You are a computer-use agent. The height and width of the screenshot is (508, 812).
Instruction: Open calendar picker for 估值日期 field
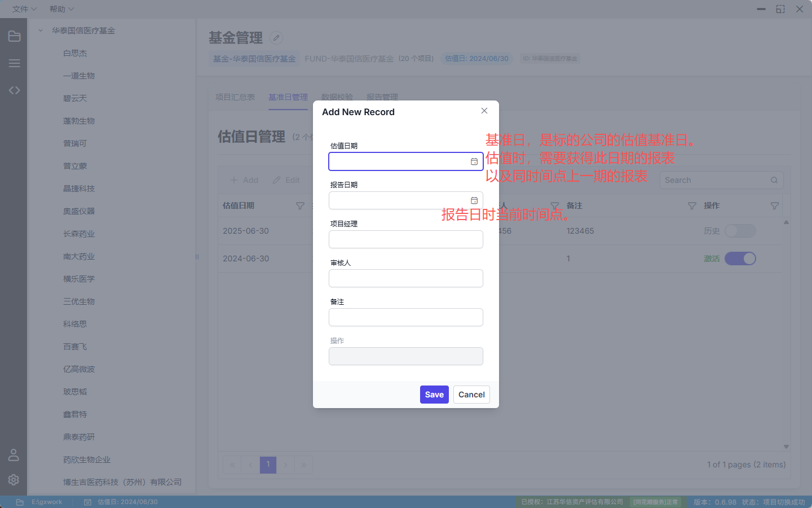click(x=474, y=161)
